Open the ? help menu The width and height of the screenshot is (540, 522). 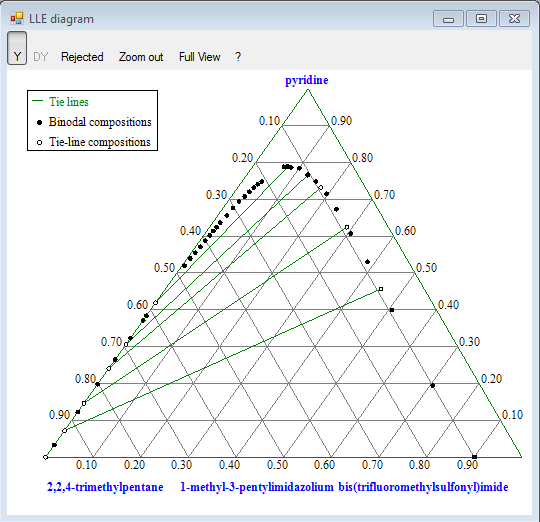238,57
